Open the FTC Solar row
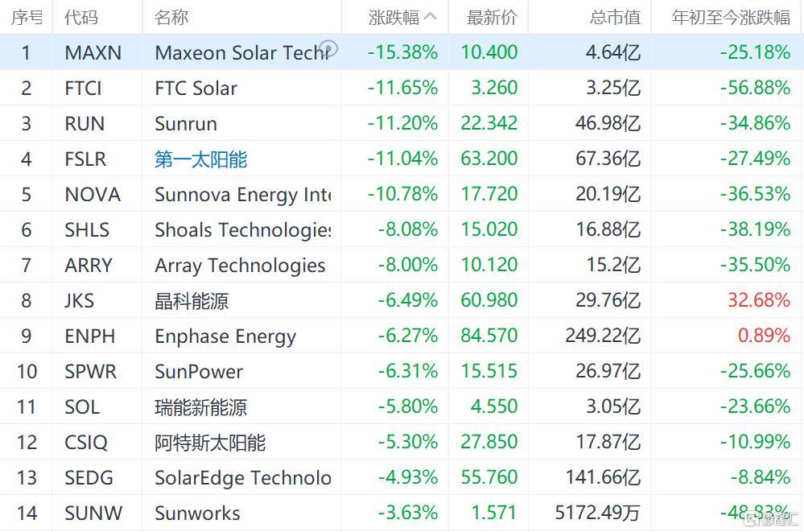Viewport: 804px width, 532px height. (402, 88)
